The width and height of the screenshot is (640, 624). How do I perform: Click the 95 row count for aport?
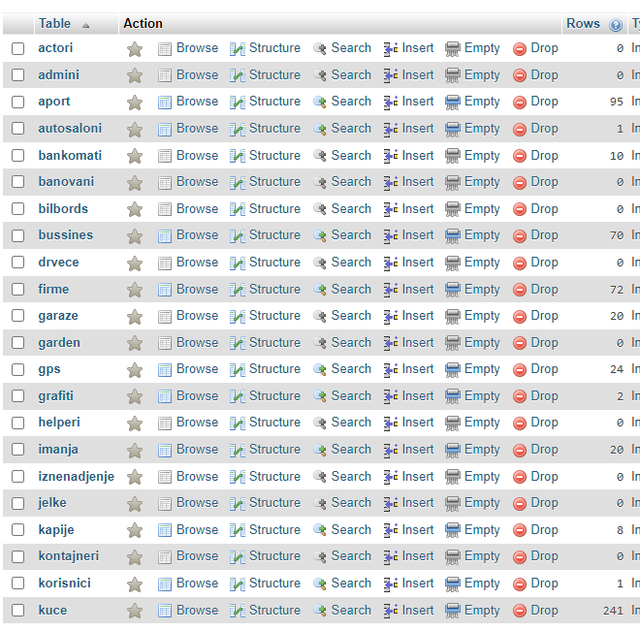coord(616,102)
